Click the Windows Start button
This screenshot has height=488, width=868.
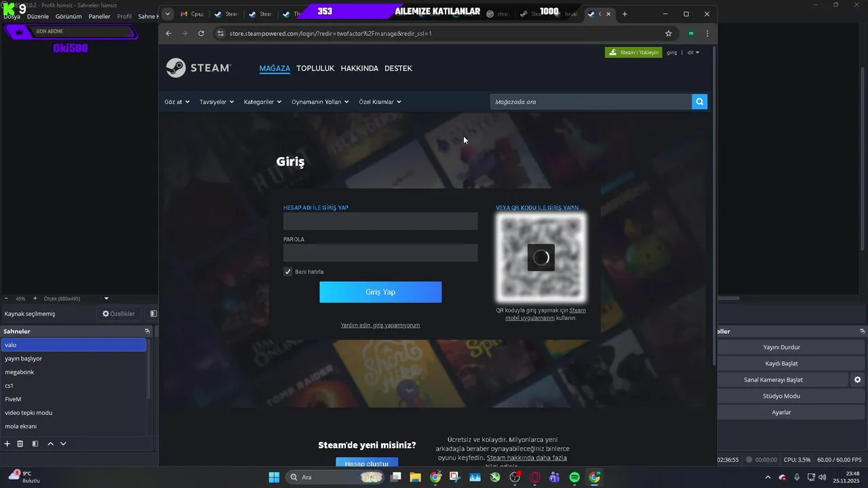(274, 477)
